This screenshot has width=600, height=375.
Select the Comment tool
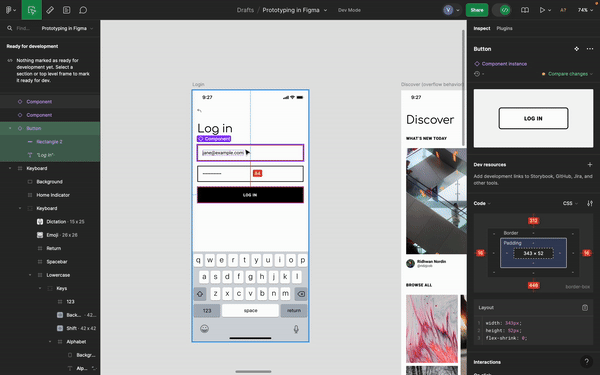click(83, 10)
